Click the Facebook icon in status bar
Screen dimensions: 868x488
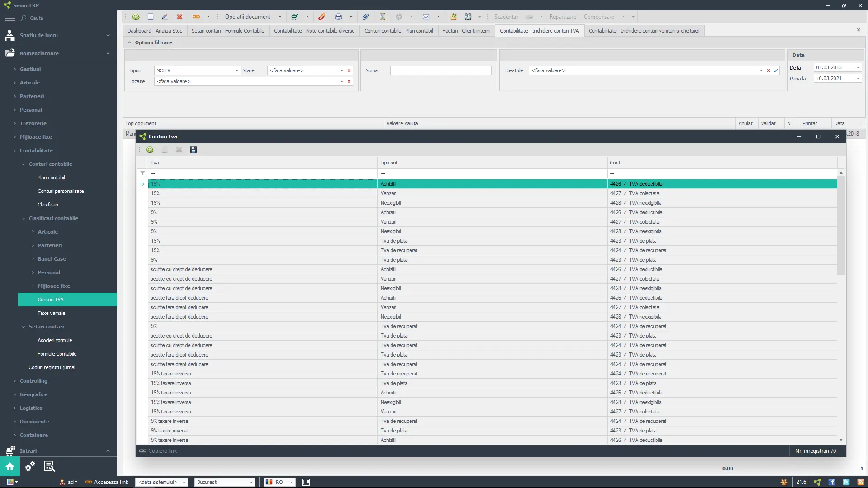pyautogui.click(x=832, y=482)
